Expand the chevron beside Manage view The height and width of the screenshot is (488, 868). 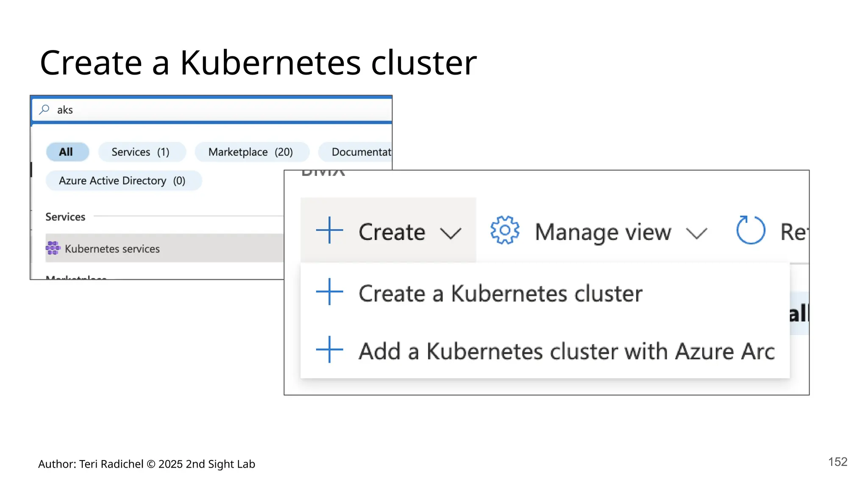click(697, 233)
